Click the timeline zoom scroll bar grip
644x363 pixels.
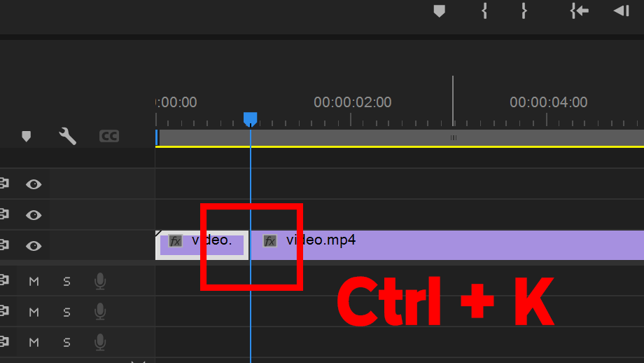click(454, 138)
